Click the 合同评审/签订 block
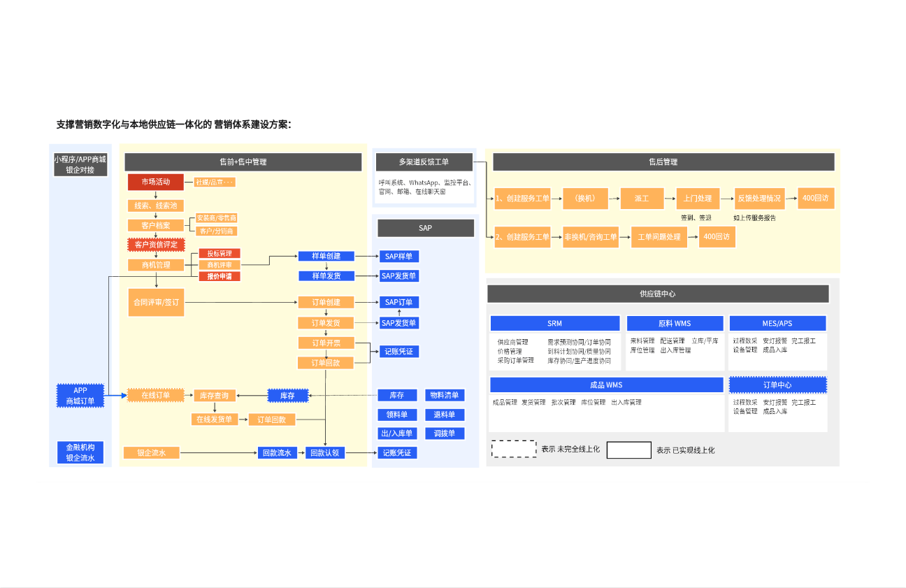 pyautogui.click(x=155, y=303)
